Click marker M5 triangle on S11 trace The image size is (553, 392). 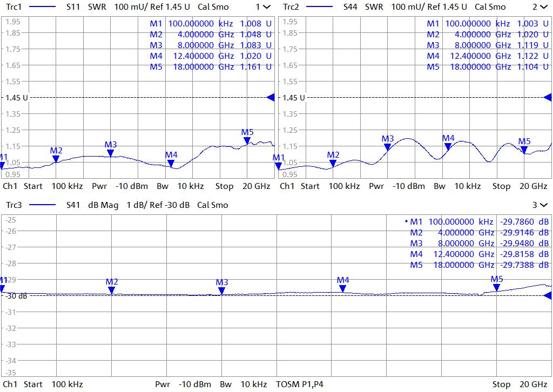247,140
